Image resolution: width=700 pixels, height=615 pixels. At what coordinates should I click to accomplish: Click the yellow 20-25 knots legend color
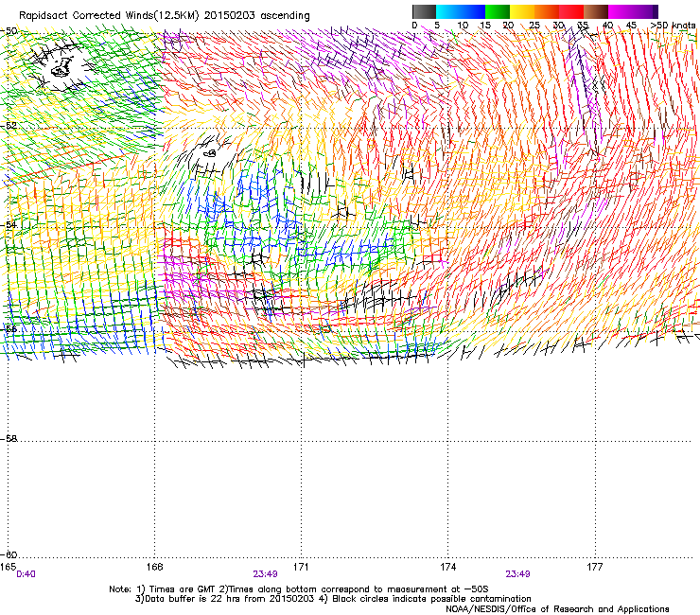[522, 11]
